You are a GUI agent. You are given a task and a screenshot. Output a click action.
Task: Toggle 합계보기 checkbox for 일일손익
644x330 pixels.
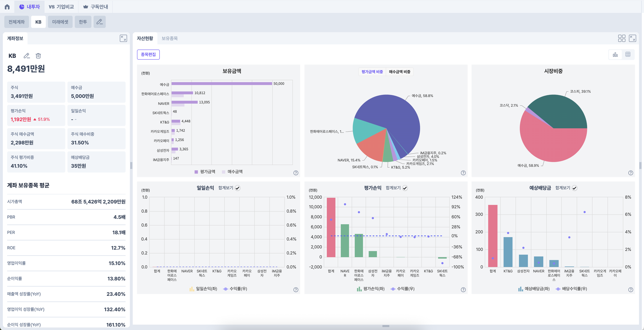238,188
